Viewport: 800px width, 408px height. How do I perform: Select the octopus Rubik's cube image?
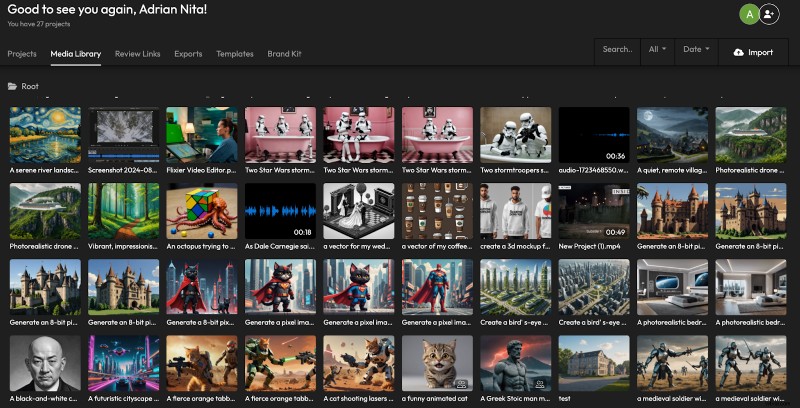(201, 211)
